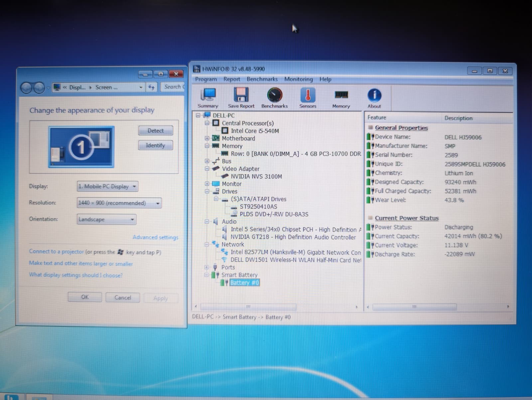
Task: Open the address bar history dropdown arrow
Action: [141, 87]
